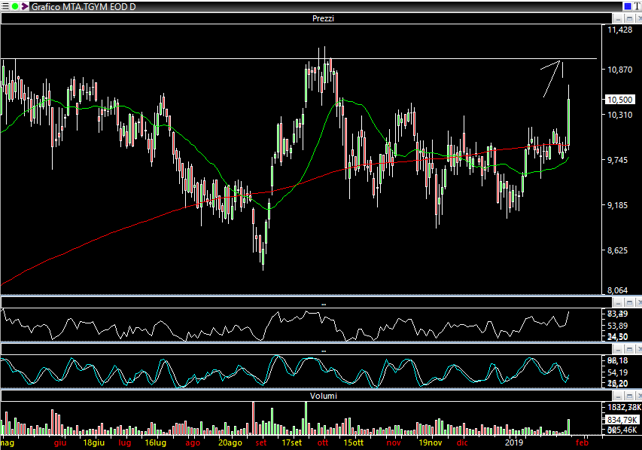Click the 17set date label
The height and width of the screenshot is (450, 642).
292,443
